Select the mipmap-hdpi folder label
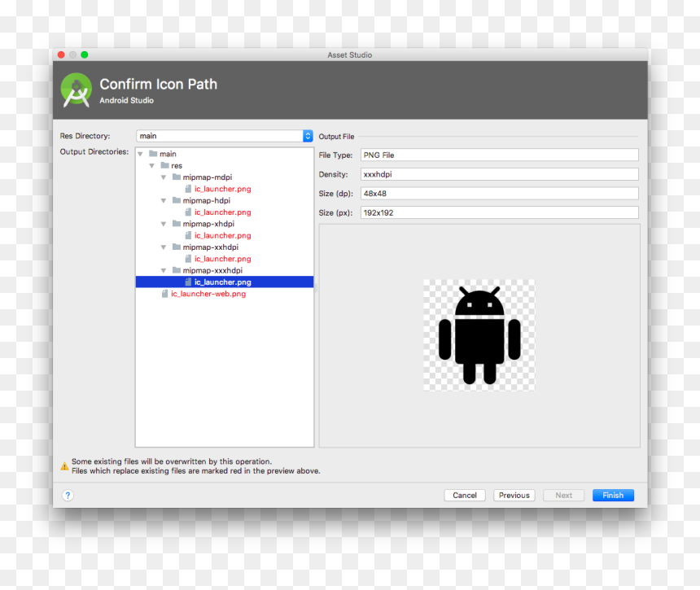The height and width of the screenshot is (590, 700). pyautogui.click(x=206, y=200)
